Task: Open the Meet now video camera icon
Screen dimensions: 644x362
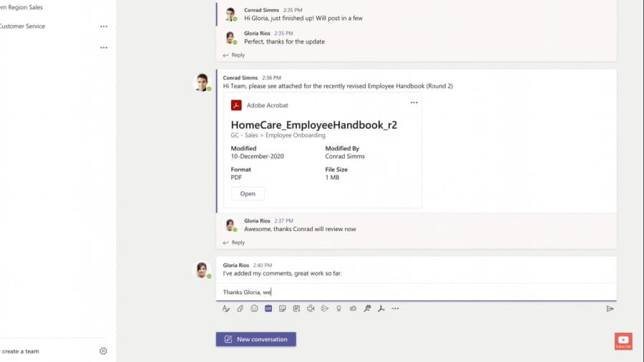Action: click(311, 308)
